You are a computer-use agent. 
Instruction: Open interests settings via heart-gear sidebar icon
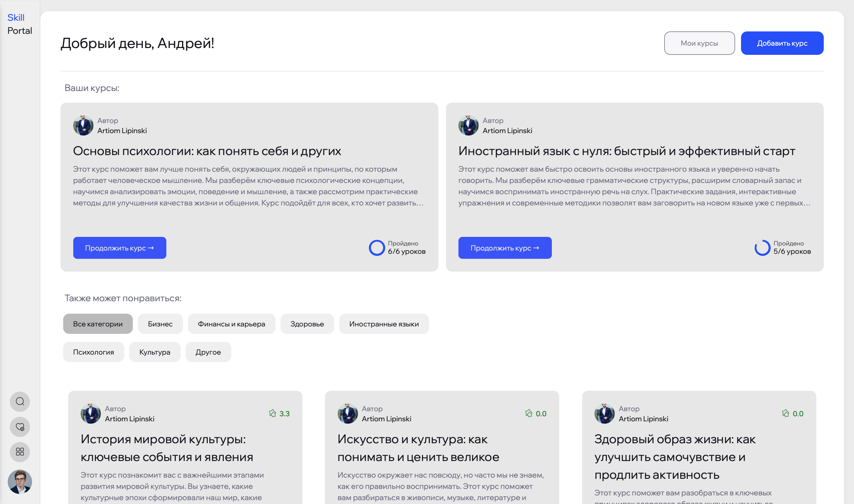[x=20, y=427]
